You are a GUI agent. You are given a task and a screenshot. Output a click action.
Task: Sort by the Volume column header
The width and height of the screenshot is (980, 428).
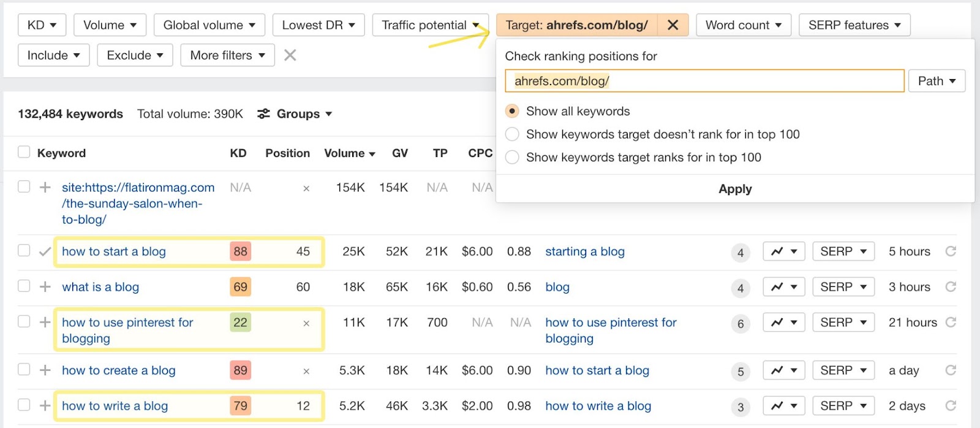point(349,153)
